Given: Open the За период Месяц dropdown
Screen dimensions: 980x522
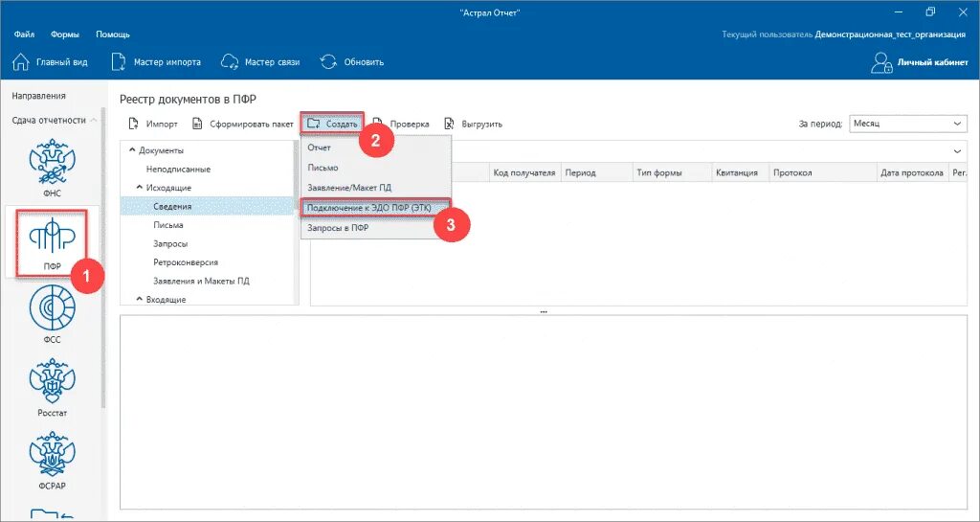Looking at the screenshot, I should coord(908,124).
